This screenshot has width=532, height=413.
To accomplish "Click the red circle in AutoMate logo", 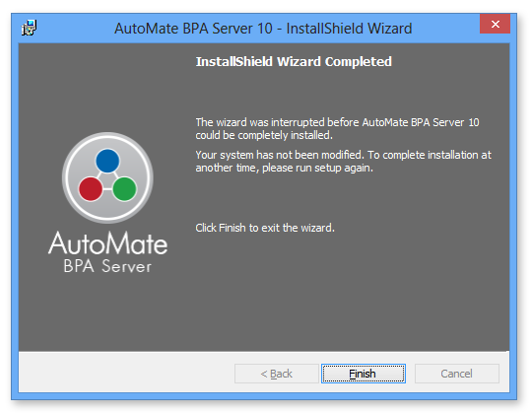I will (91, 189).
